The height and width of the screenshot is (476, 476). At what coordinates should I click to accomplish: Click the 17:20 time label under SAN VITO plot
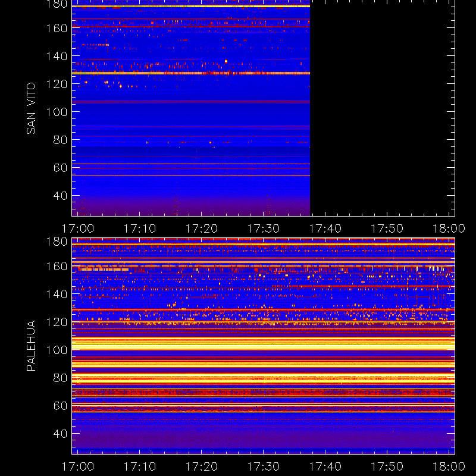click(202, 228)
